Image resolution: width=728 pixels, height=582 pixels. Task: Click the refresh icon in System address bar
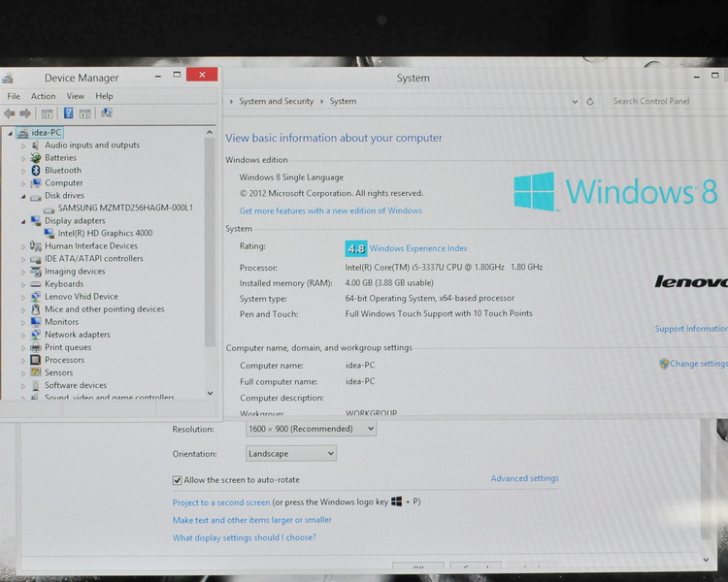pyautogui.click(x=590, y=101)
